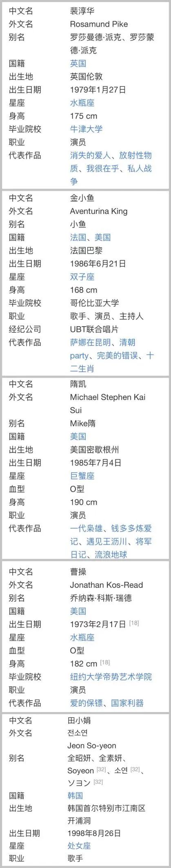
Task: Open the 消失的爱人 work link
Action: pyautogui.click(x=90, y=155)
